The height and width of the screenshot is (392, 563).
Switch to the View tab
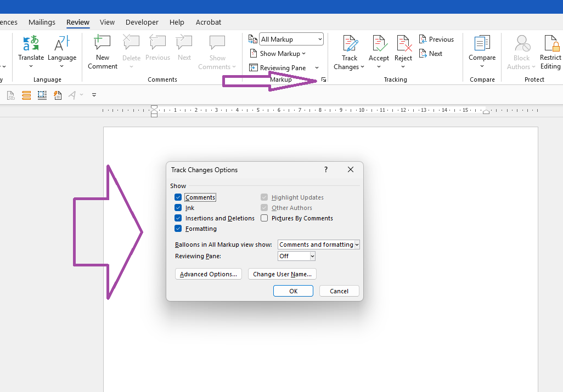click(x=107, y=22)
